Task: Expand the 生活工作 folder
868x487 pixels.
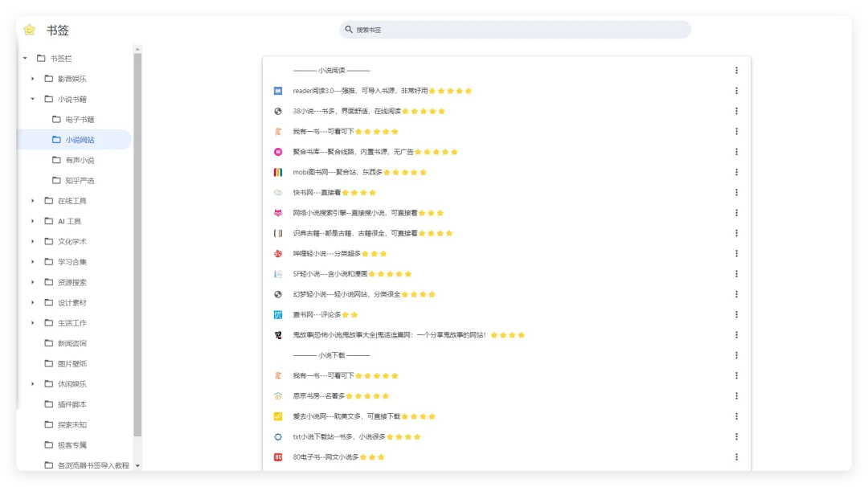Action: [33, 322]
